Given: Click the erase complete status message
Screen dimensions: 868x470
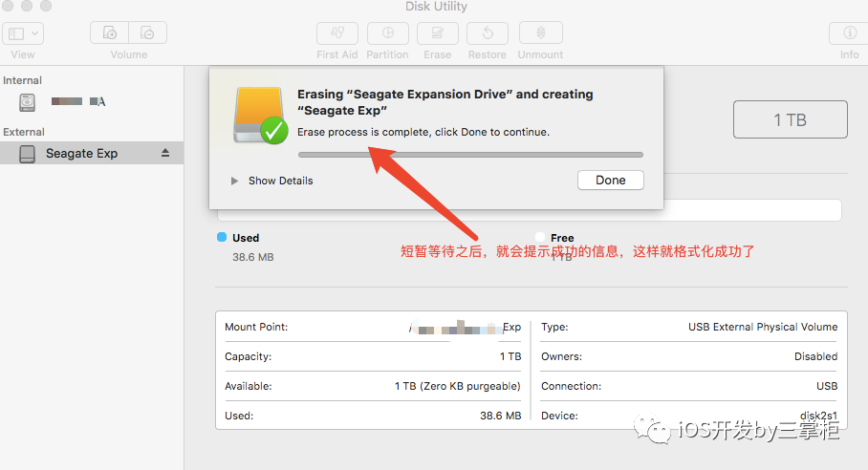Looking at the screenshot, I should pyautogui.click(x=423, y=132).
